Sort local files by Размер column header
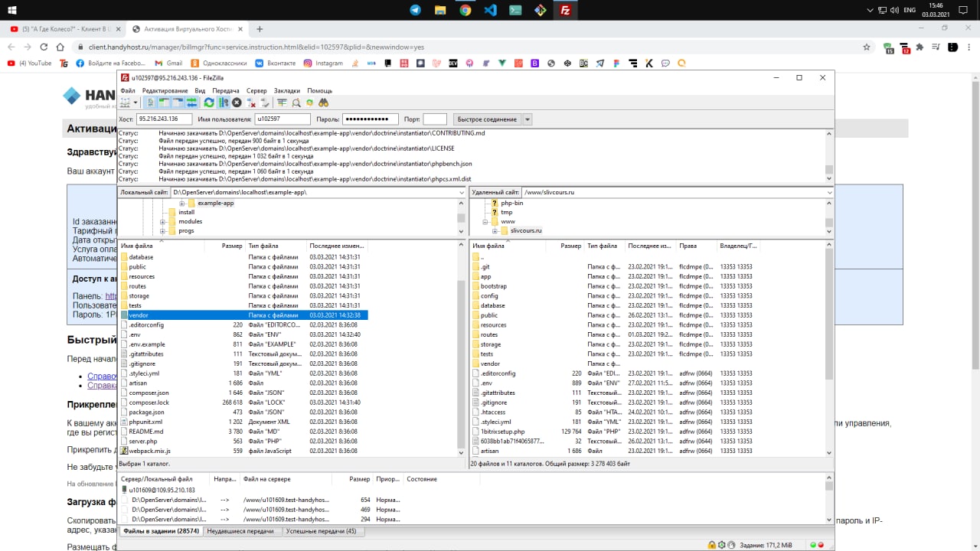The height and width of the screenshot is (551, 980). 231,246
